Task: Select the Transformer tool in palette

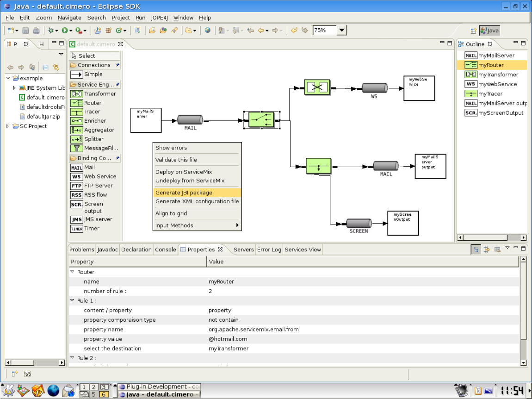Action: click(x=94, y=94)
